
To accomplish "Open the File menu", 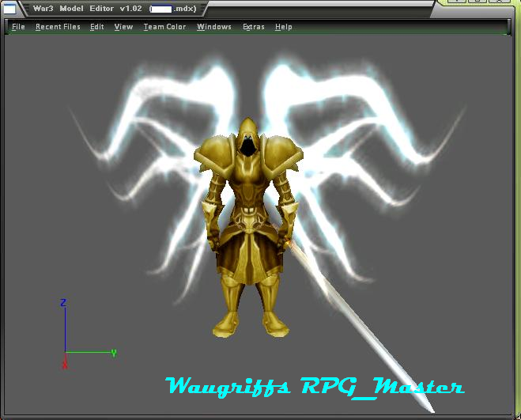I will tap(18, 27).
